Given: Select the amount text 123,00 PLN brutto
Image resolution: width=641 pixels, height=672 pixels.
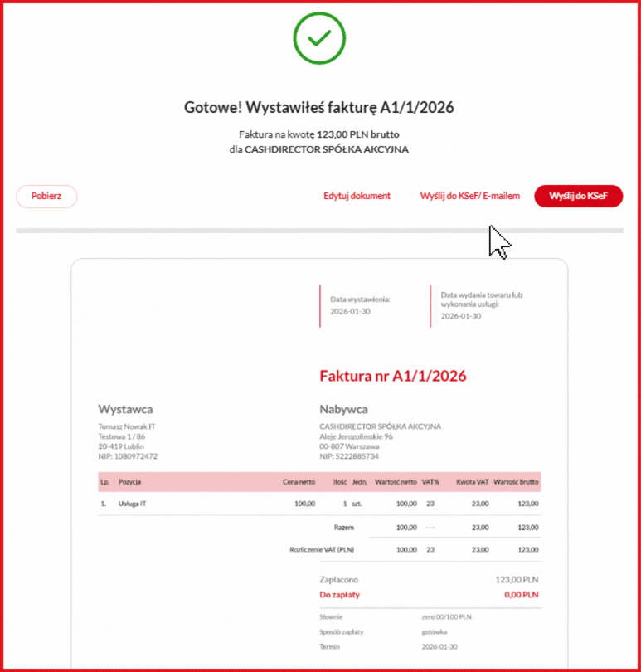Looking at the screenshot, I should pyautogui.click(x=357, y=134).
